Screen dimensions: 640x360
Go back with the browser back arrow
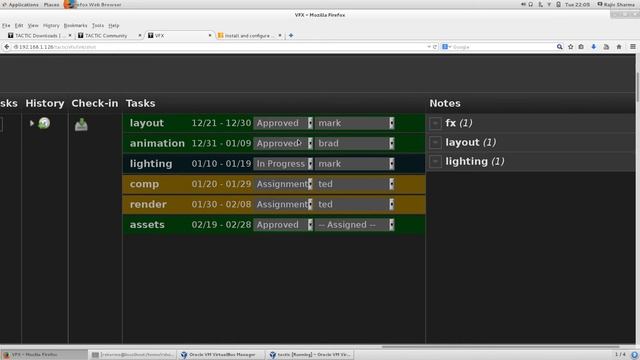pyautogui.click(x=7, y=47)
